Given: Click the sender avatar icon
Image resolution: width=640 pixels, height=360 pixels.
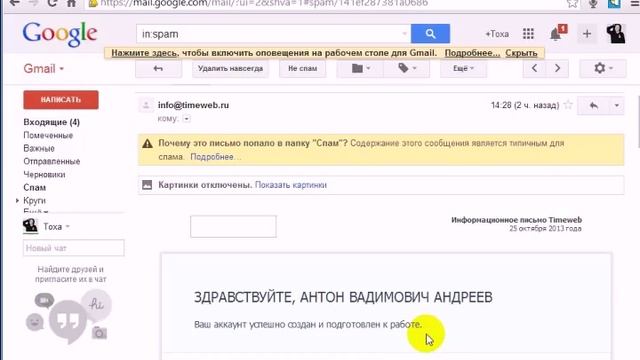Looking at the screenshot, I should tap(146, 105).
